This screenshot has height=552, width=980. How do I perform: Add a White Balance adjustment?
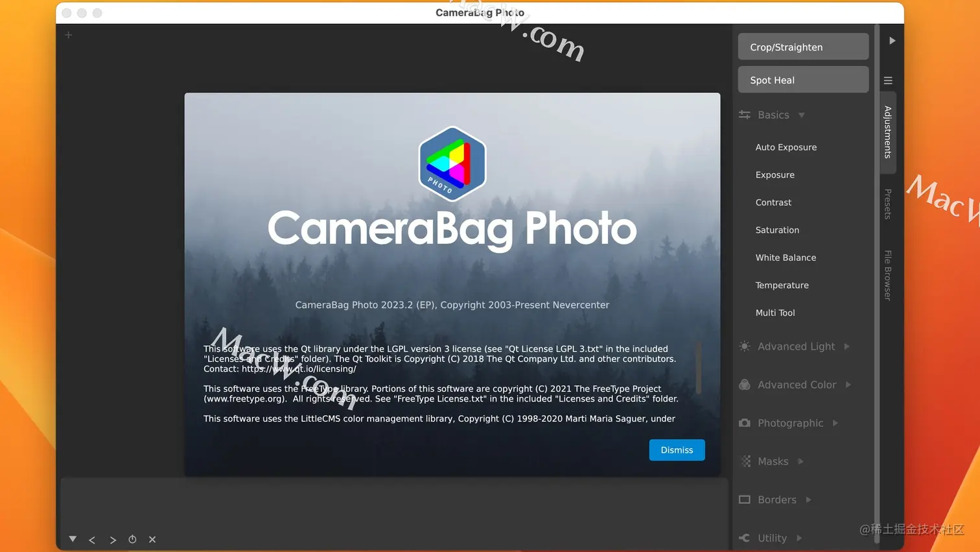[x=786, y=258]
